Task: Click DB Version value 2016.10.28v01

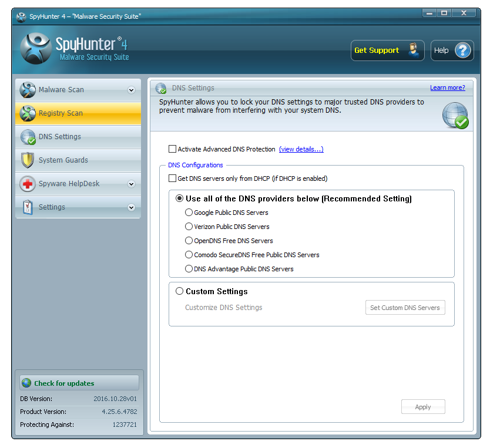Action: coord(115,399)
